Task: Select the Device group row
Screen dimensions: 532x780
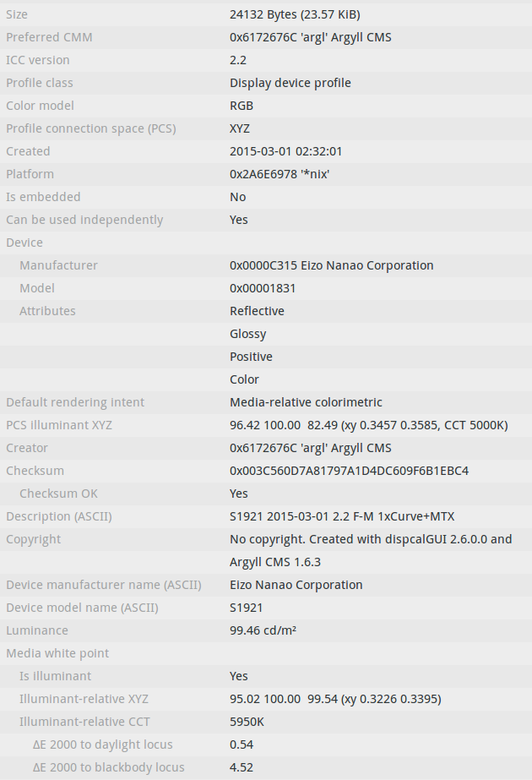Action: point(266,243)
